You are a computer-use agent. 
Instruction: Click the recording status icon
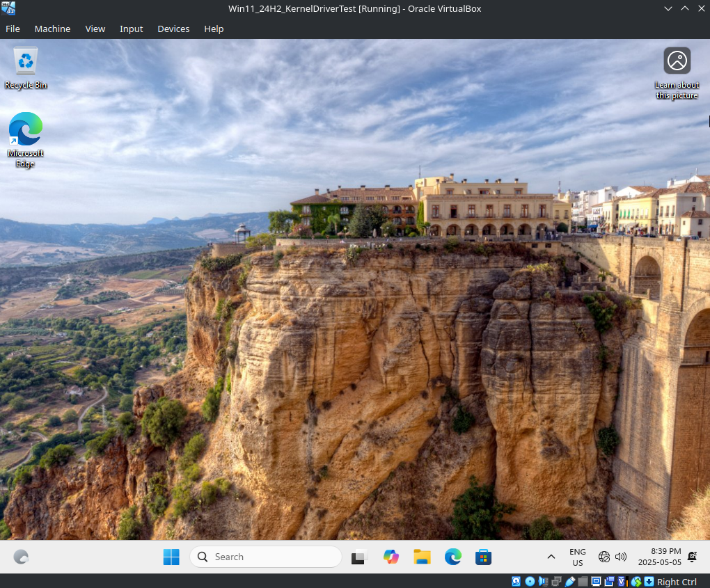pyautogui.click(x=609, y=581)
